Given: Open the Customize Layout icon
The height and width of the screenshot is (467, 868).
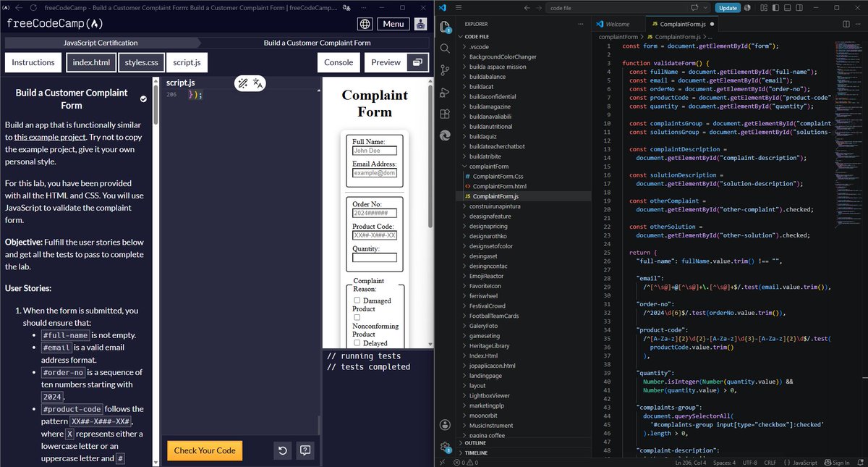Looking at the screenshot, I should 764,8.
